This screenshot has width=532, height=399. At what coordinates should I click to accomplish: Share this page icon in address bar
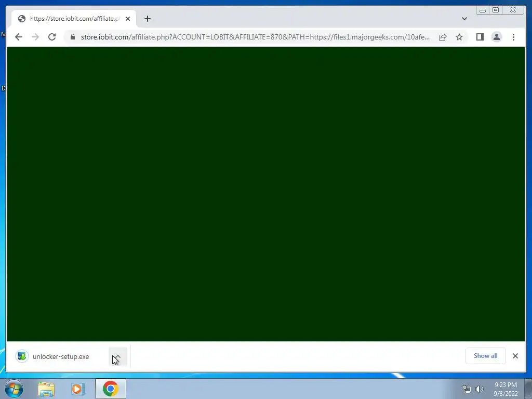[x=443, y=37]
